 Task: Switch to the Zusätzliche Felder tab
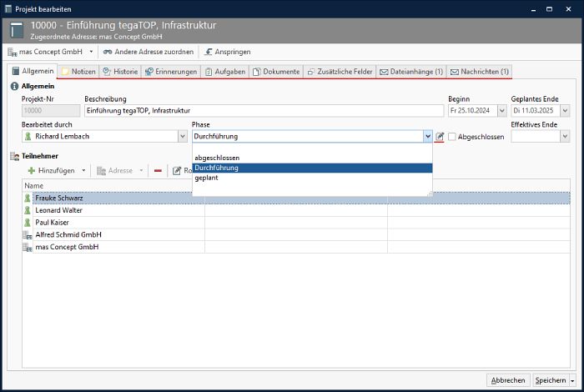(340, 72)
